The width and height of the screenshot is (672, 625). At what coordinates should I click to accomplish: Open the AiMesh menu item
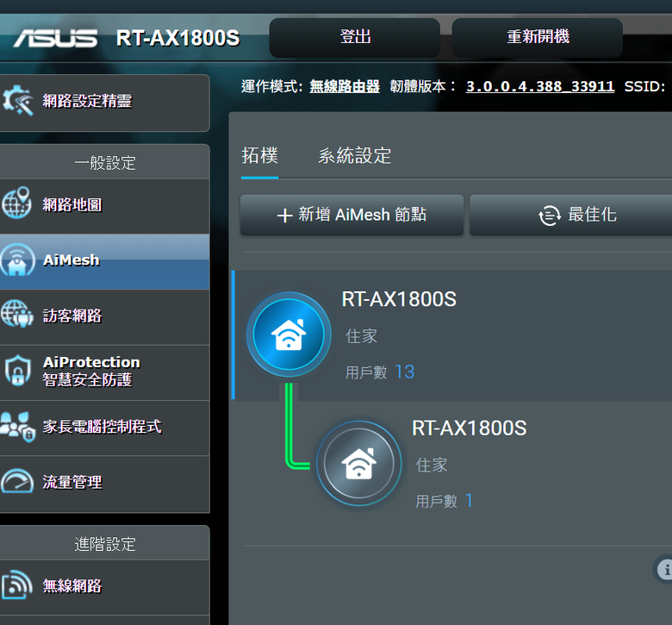(104, 262)
